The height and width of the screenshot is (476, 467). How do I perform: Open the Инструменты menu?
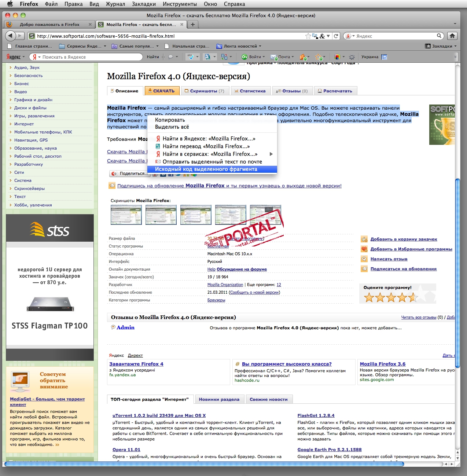180,4
